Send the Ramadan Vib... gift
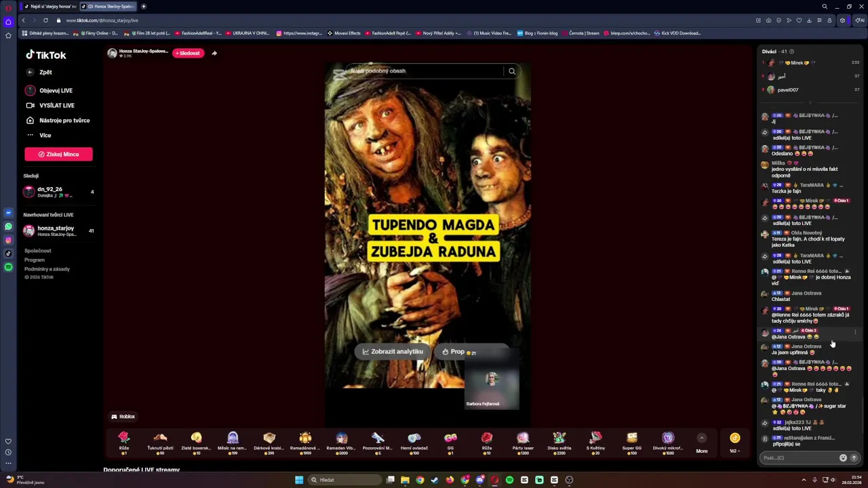The image size is (868, 488). [342, 443]
